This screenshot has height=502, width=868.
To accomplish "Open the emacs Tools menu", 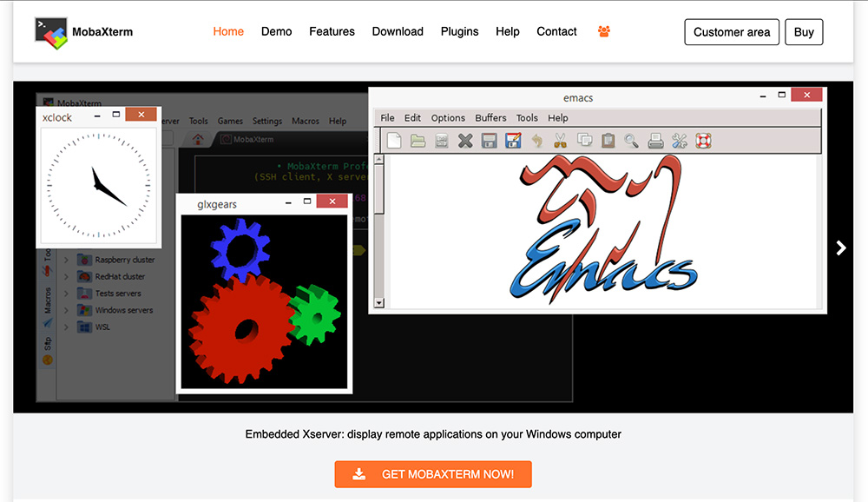I will [527, 117].
